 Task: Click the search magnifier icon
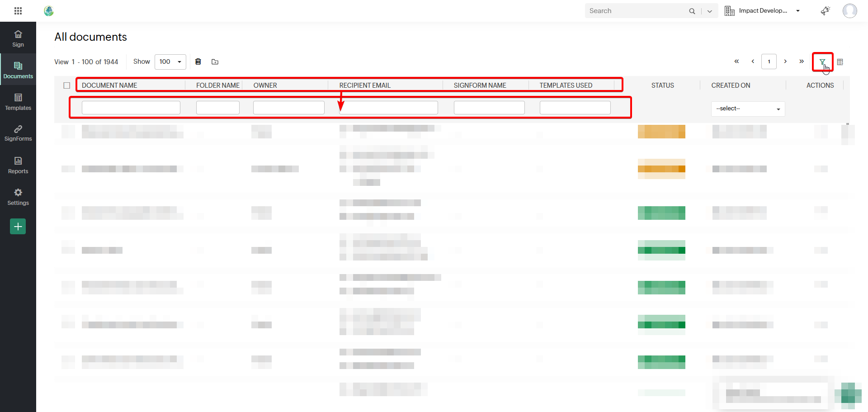(692, 11)
